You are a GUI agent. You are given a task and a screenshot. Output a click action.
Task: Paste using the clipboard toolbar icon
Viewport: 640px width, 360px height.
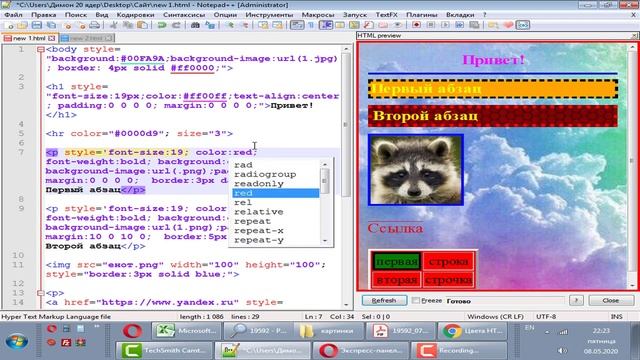142,25
